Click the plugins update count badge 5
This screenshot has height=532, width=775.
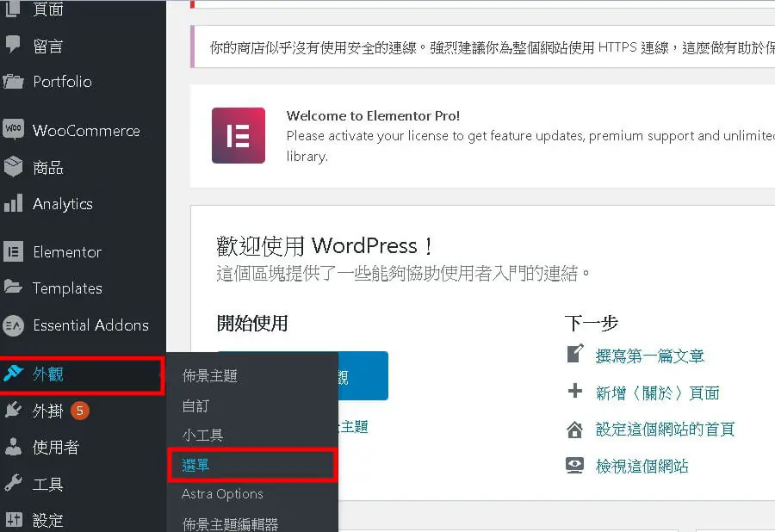pos(80,411)
